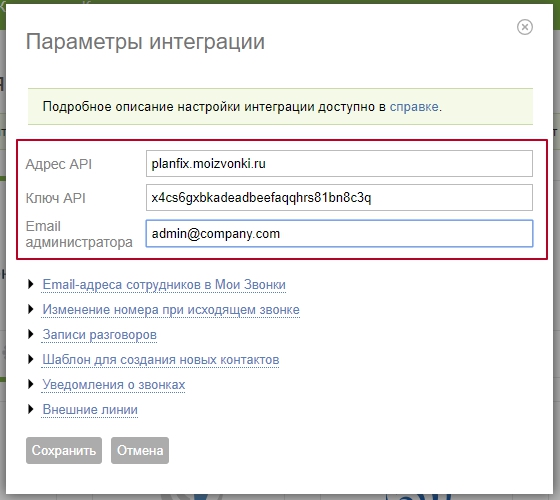The width and height of the screenshot is (560, 500).
Task: Focus the Ключ API input field
Action: (339, 198)
